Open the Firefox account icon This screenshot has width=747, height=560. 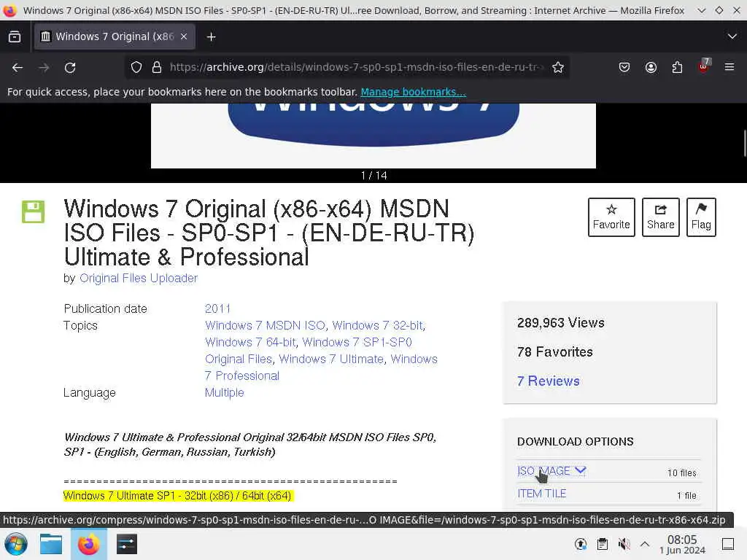pos(651,67)
